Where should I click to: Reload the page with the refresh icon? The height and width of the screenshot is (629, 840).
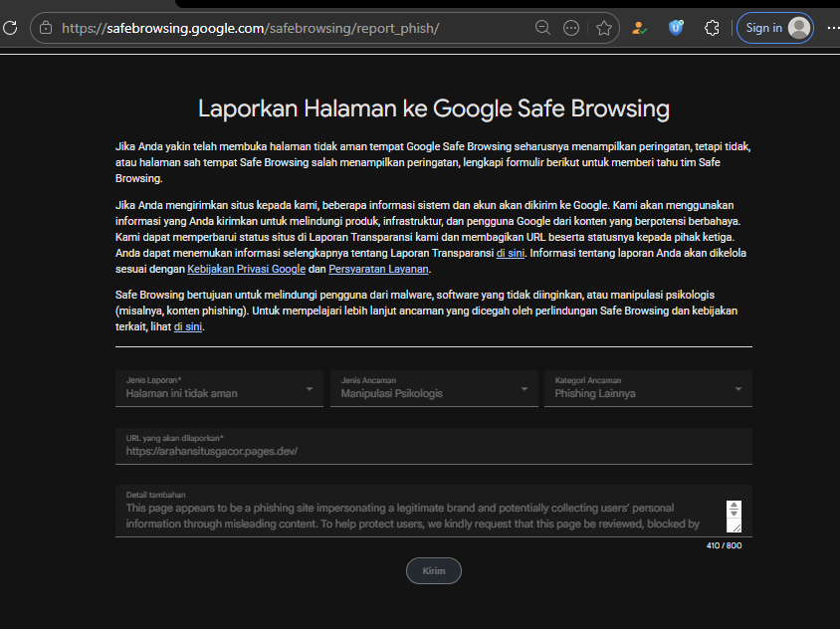pyautogui.click(x=10, y=28)
